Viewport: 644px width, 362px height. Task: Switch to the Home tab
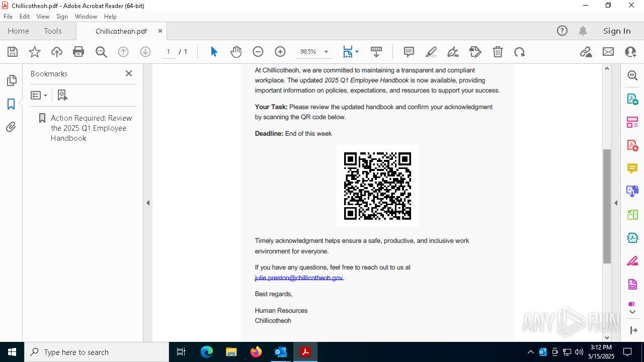19,31
